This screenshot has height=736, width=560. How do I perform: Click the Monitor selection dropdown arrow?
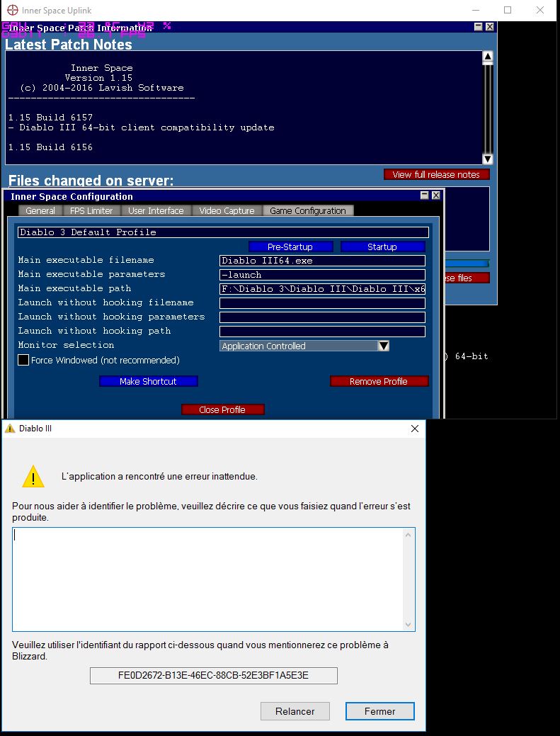(x=384, y=346)
